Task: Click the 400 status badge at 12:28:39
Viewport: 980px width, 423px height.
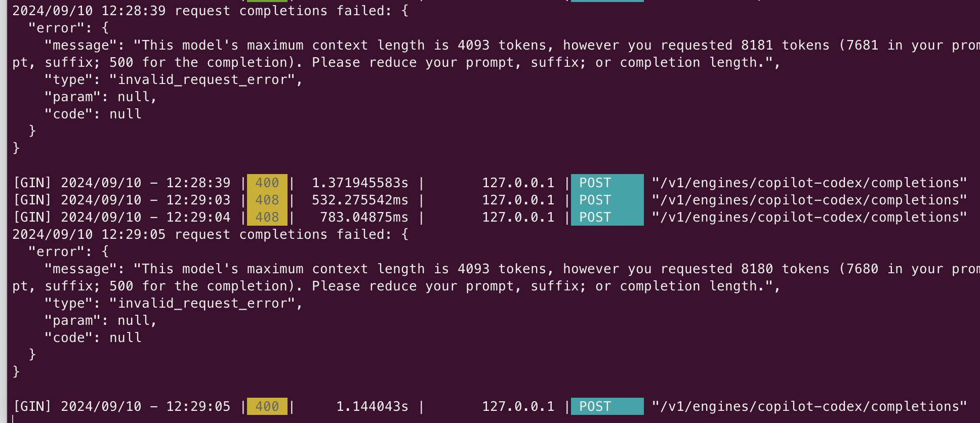Action: click(267, 183)
